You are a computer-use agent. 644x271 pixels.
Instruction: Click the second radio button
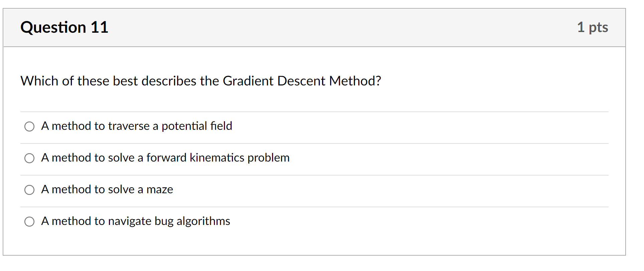click(x=29, y=158)
